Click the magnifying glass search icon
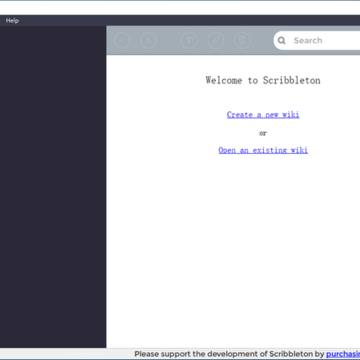360x360 pixels. (x=282, y=41)
